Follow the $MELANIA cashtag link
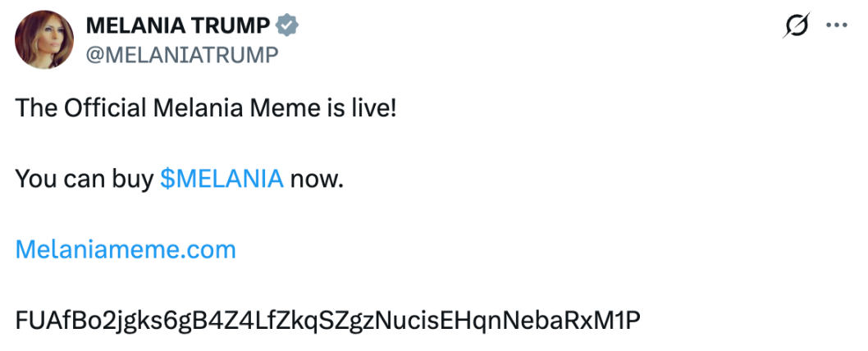868x351 pixels. tap(222, 179)
